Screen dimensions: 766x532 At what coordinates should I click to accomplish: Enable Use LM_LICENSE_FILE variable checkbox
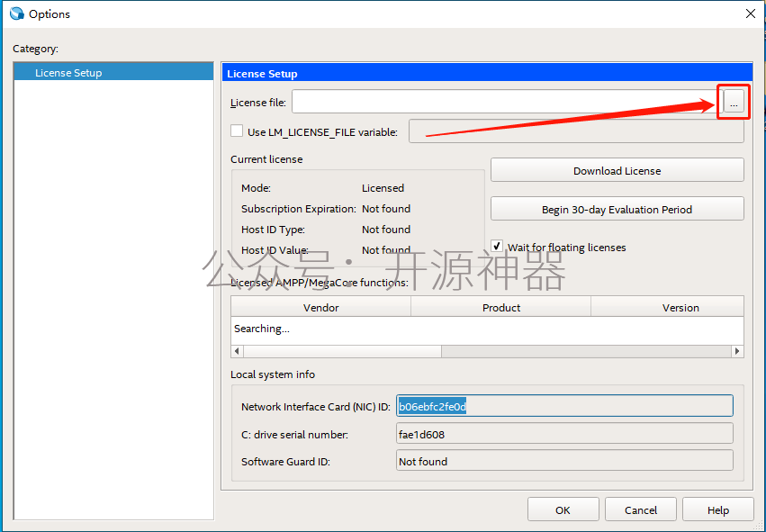[237, 131]
